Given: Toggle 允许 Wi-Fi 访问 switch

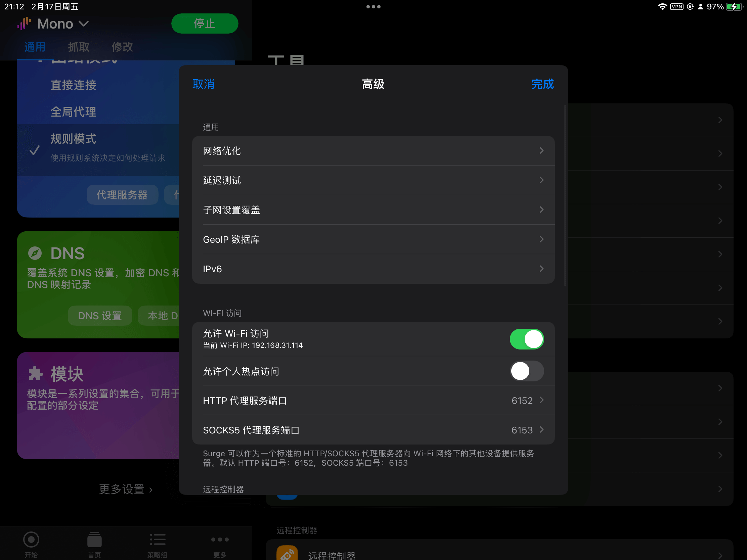Looking at the screenshot, I should [525, 338].
